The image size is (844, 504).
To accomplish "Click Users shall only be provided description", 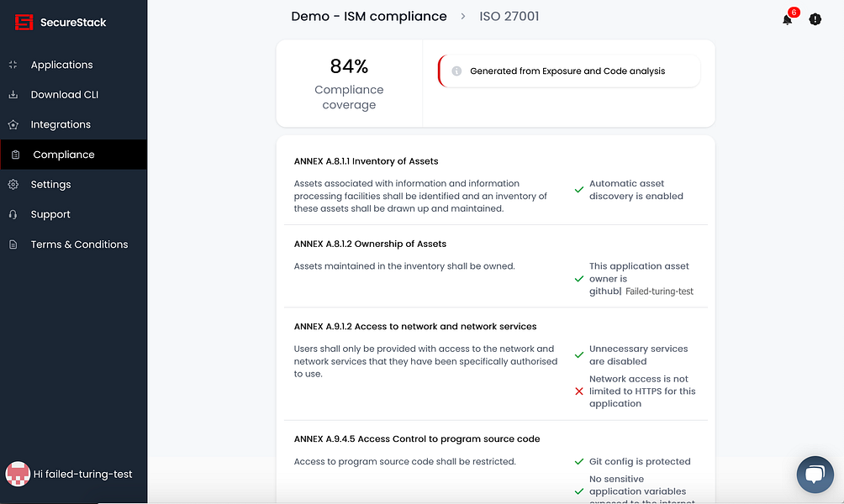I will (x=425, y=361).
